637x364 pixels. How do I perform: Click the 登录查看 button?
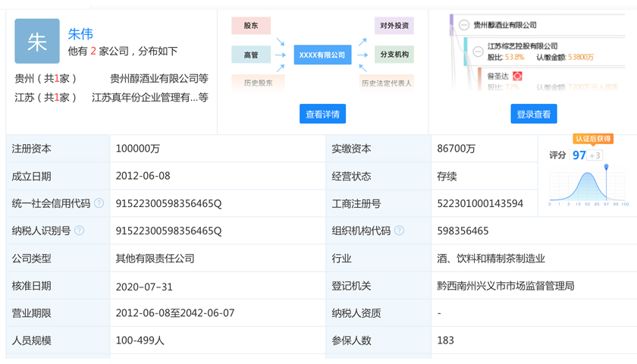click(533, 114)
